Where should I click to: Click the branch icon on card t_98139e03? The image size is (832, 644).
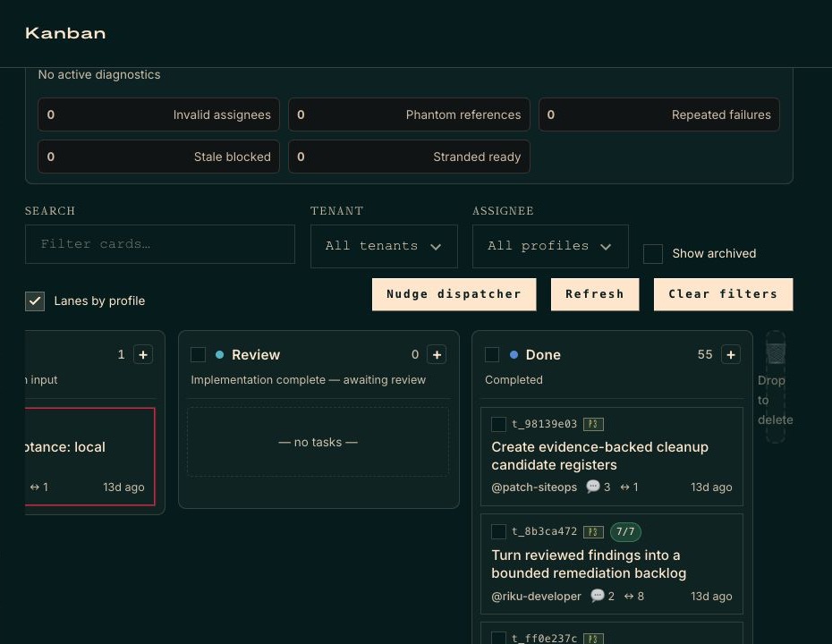click(x=593, y=424)
